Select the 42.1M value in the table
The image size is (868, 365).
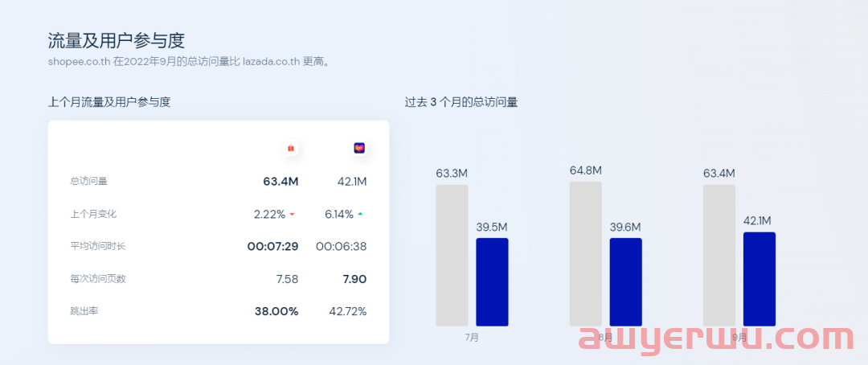pos(352,181)
